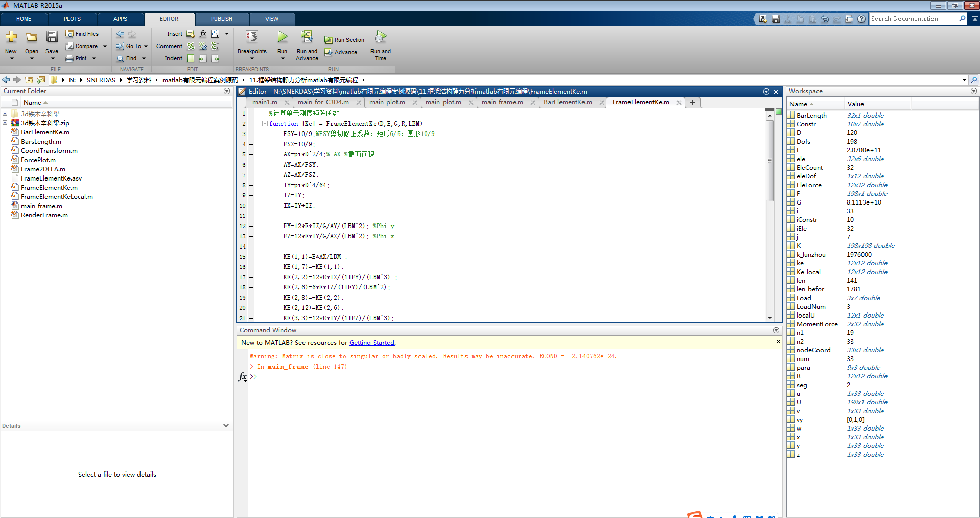The height and width of the screenshot is (518, 980).
Task: Sort workspace by Value column
Action: coord(877,104)
